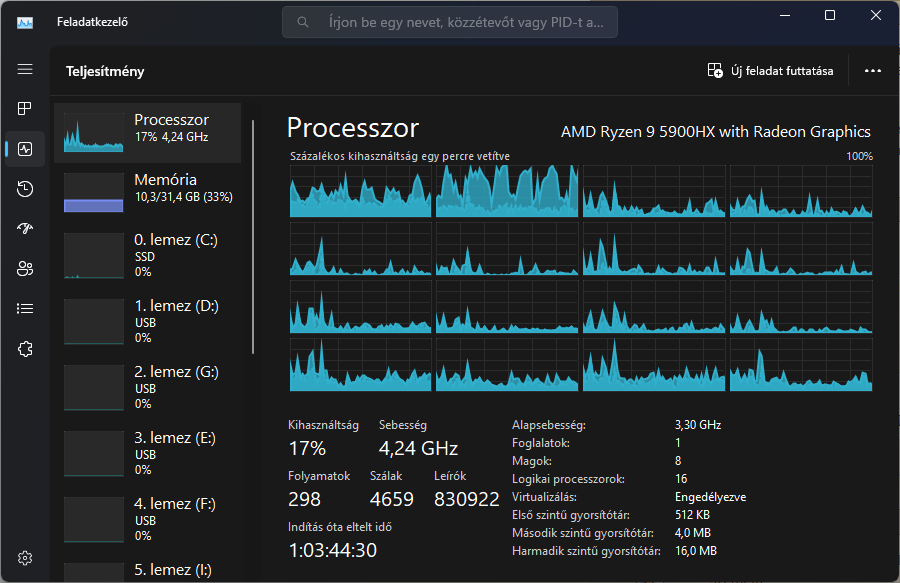900x583 pixels.
Task: Select the 4. lemez (F:) entry
Action: coord(148,519)
